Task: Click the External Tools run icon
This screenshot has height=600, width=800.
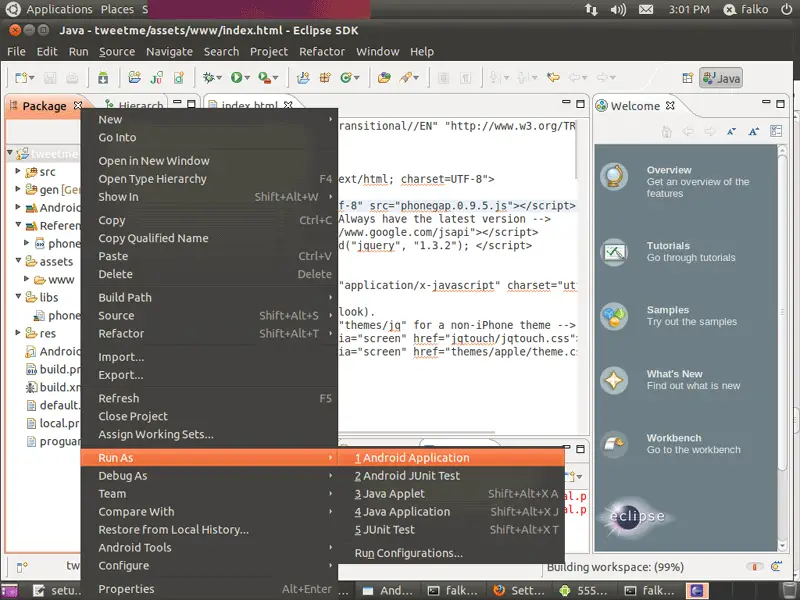Action: click(264, 78)
